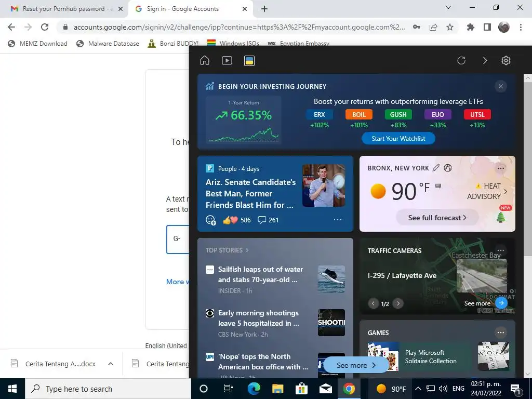
Task: Select the ERX ticker badge
Action: click(x=320, y=115)
